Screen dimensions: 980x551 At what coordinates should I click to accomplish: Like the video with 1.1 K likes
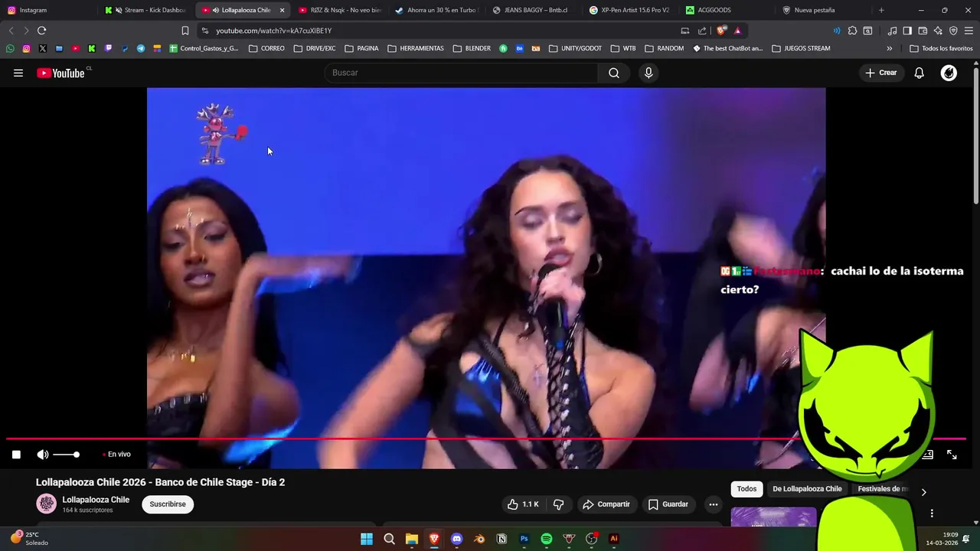click(523, 504)
